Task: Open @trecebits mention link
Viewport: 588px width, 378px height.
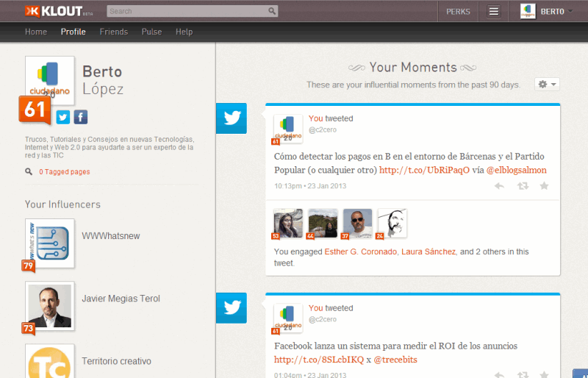Action: tap(395, 360)
